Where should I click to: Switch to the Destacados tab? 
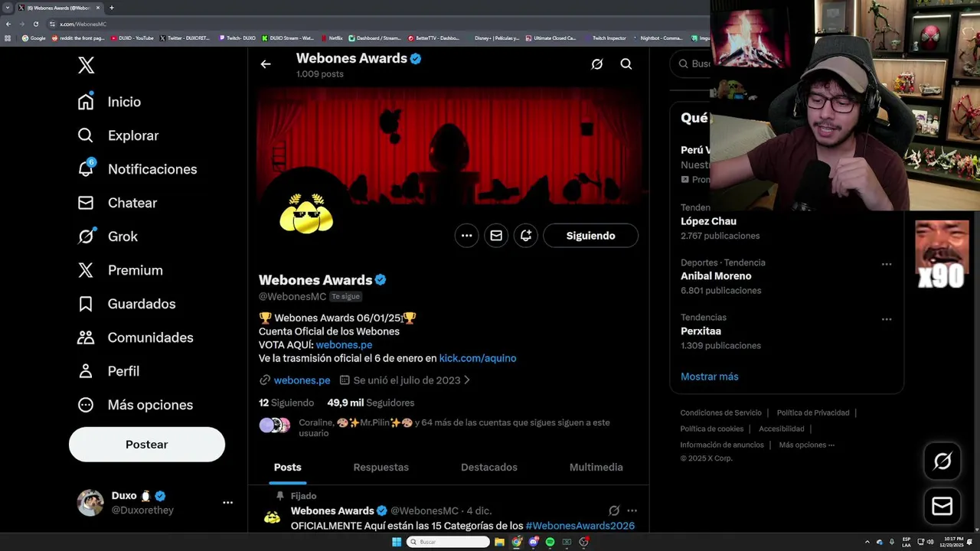click(x=489, y=468)
